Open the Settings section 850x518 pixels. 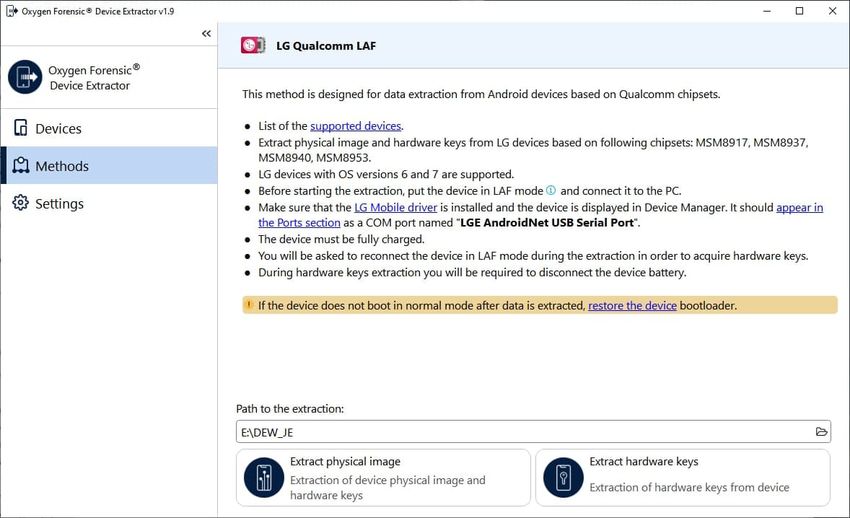[x=109, y=203]
